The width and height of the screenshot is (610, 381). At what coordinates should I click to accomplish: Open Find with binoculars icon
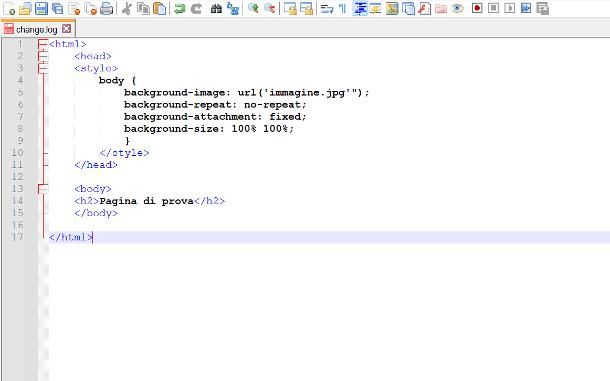tap(216, 9)
